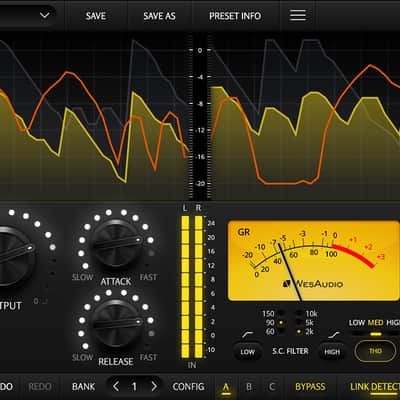Toggle the THD button

[x=375, y=351]
